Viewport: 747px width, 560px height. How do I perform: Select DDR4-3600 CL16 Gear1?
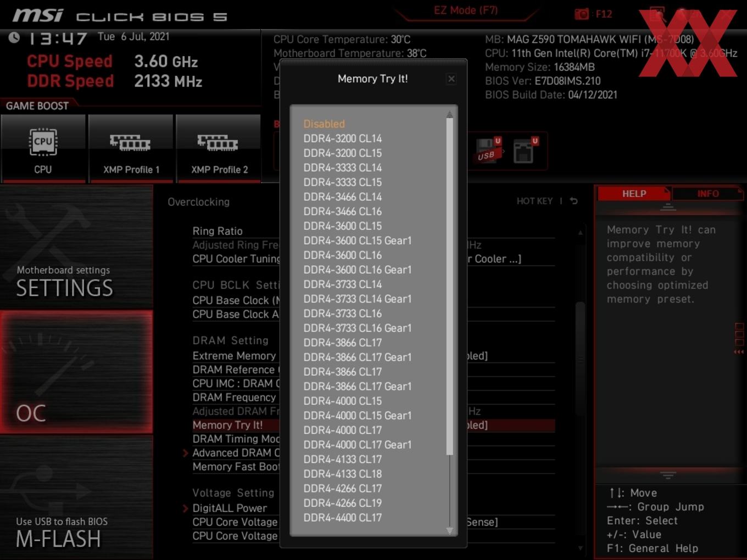358,270
